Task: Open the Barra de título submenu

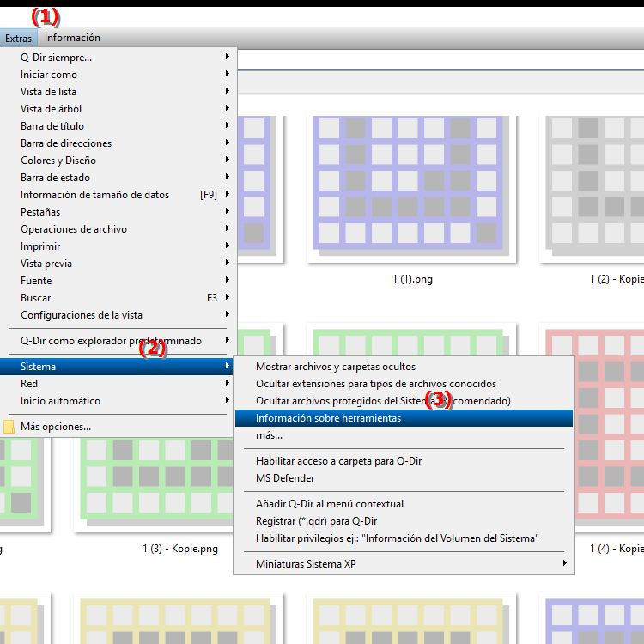Action: 118,126
